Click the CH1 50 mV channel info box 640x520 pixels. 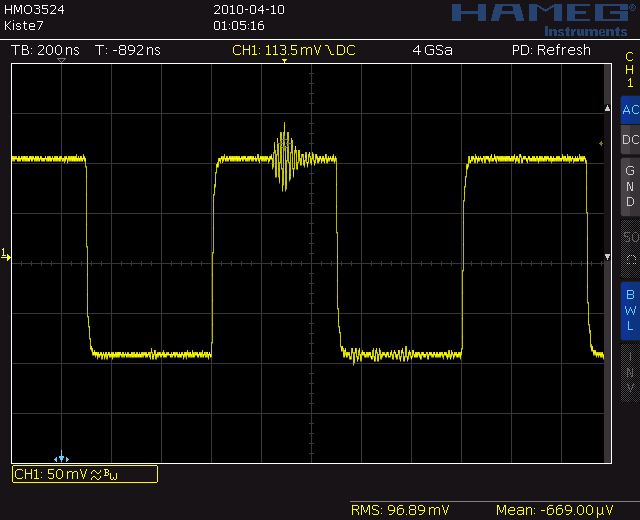tap(85, 474)
